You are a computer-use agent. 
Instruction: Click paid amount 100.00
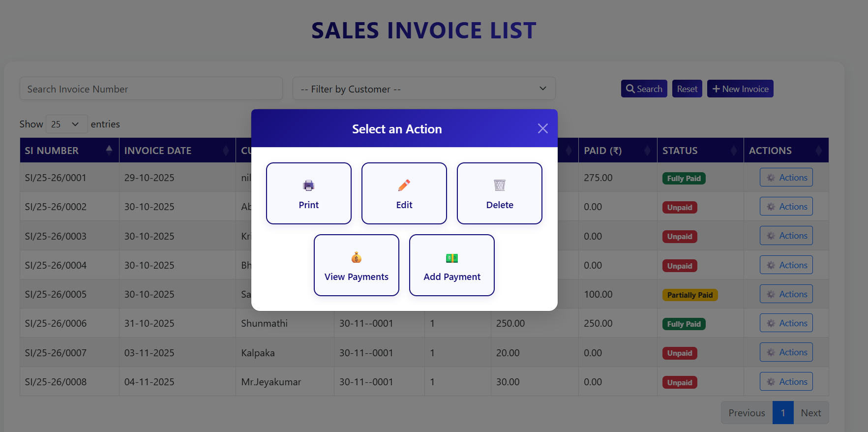pos(598,294)
